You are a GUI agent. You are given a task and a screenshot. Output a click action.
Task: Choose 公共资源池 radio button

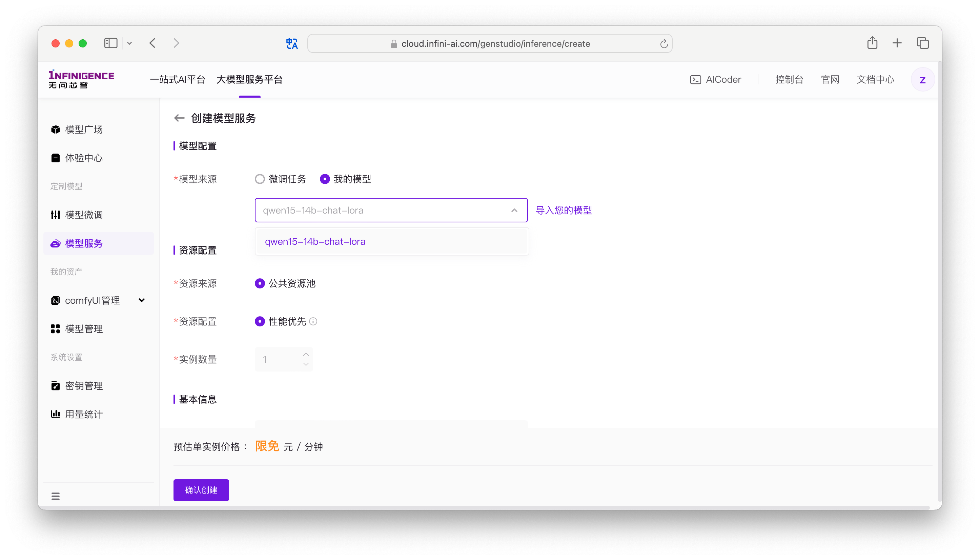click(x=260, y=283)
